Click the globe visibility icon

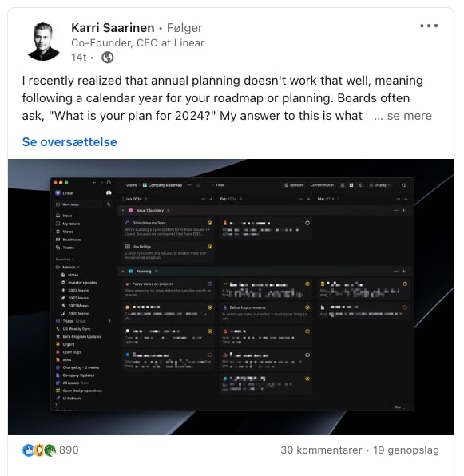click(x=108, y=57)
